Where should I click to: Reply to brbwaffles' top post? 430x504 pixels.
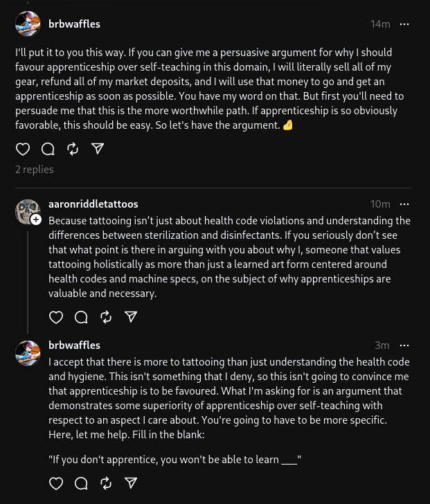tap(48, 149)
